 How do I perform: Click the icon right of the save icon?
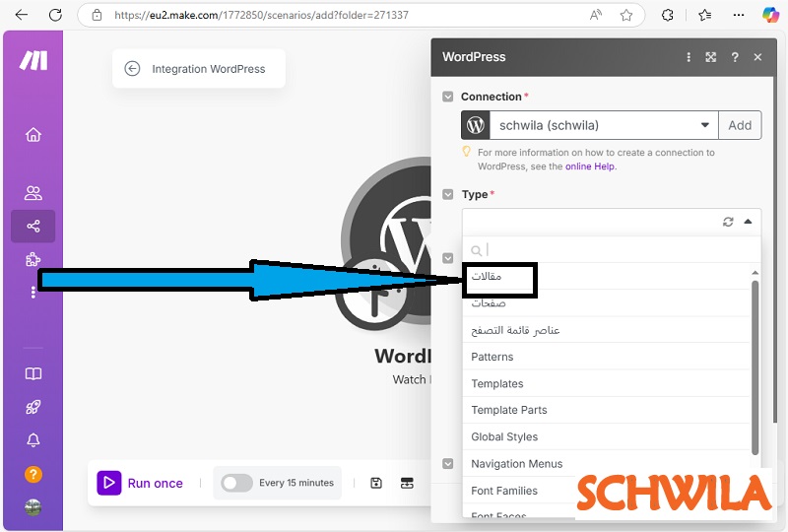pyautogui.click(x=407, y=483)
